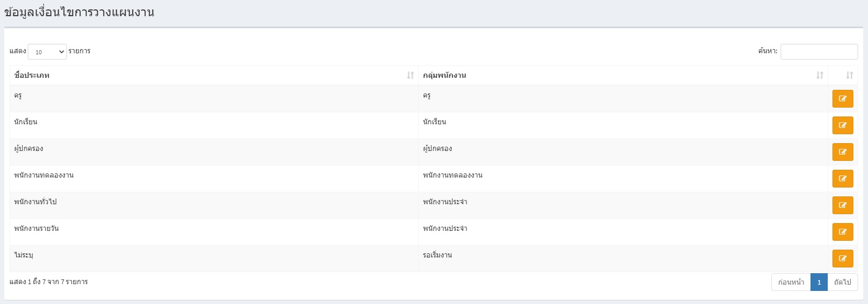This screenshot has height=304, width=868.
Task: Click the กลุ่มพนักงาน column header
Action: tap(444, 75)
